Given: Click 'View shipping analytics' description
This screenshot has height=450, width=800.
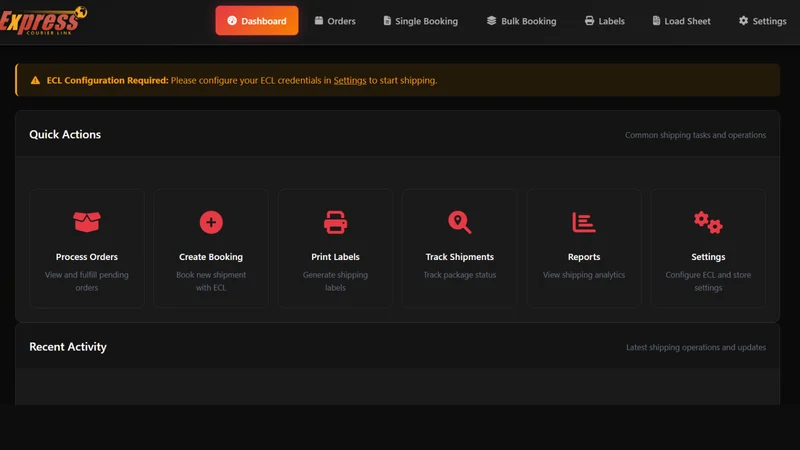Looking at the screenshot, I should point(584,274).
